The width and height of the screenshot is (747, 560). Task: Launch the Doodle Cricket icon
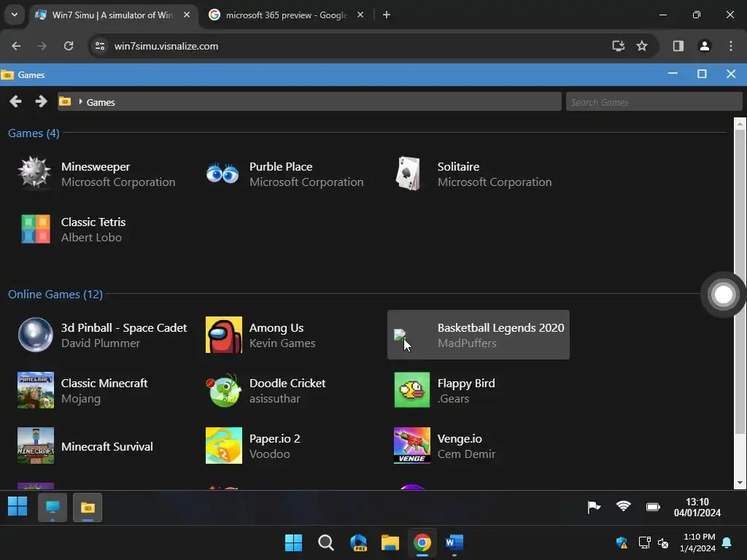pyautogui.click(x=224, y=390)
